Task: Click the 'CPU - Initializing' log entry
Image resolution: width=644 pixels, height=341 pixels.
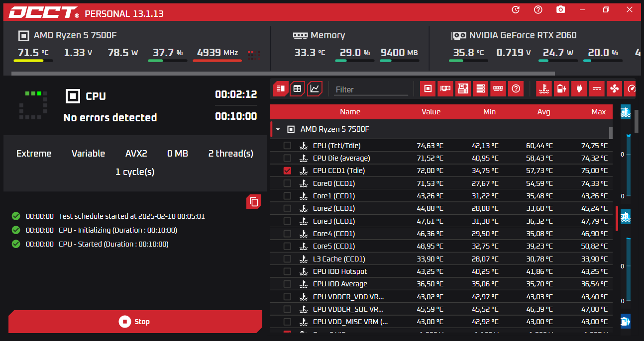Action: click(x=118, y=230)
